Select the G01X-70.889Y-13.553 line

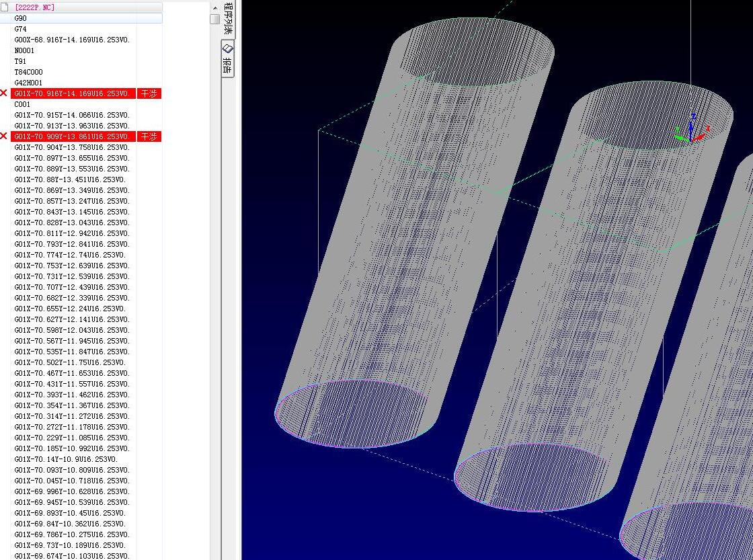pyautogui.click(x=72, y=169)
